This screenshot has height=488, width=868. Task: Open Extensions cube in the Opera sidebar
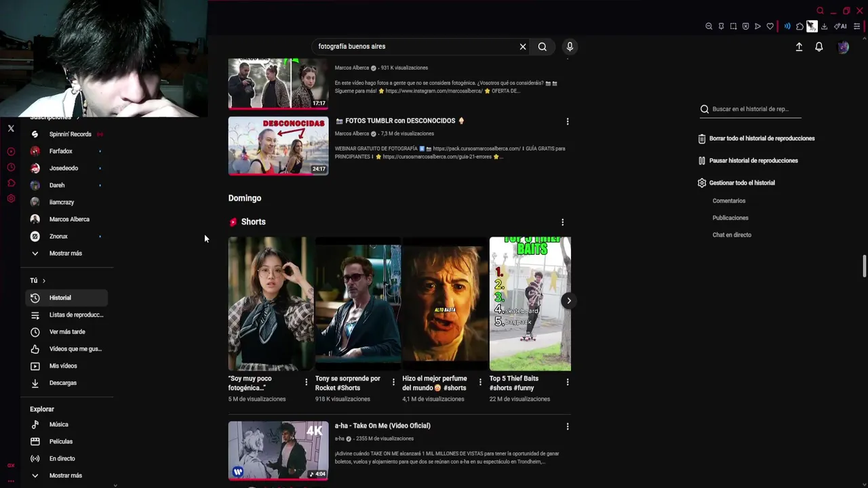pos(11,183)
